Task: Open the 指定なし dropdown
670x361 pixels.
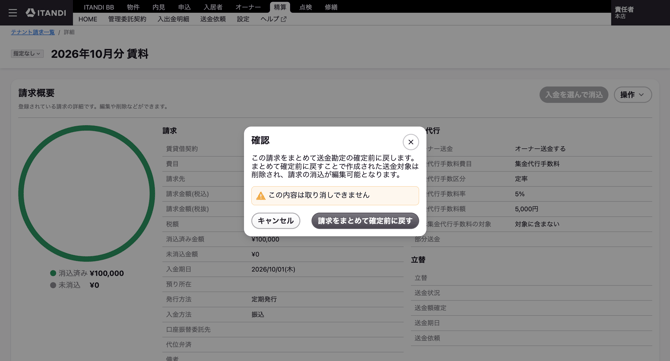Action: click(27, 54)
